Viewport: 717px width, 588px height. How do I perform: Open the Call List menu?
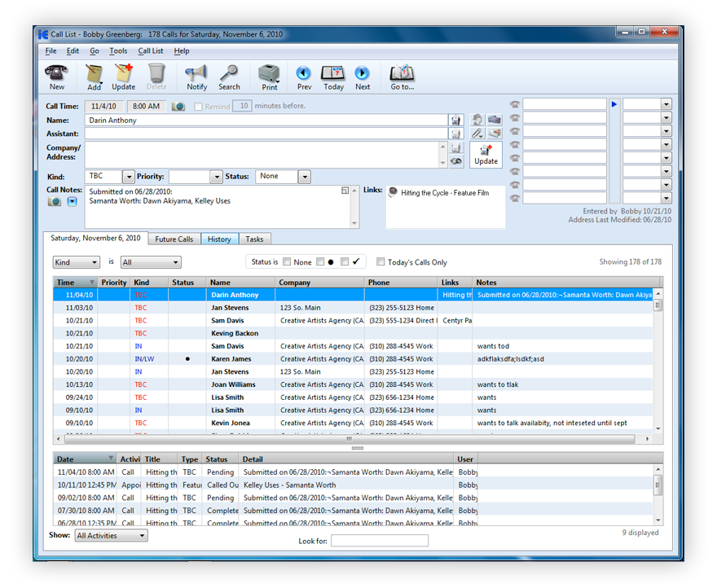click(x=151, y=50)
